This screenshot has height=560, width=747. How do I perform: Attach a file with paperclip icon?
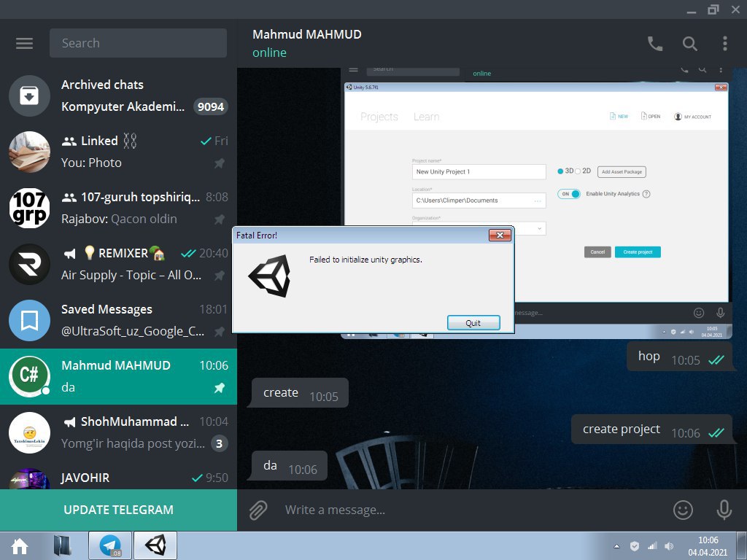[258, 510]
